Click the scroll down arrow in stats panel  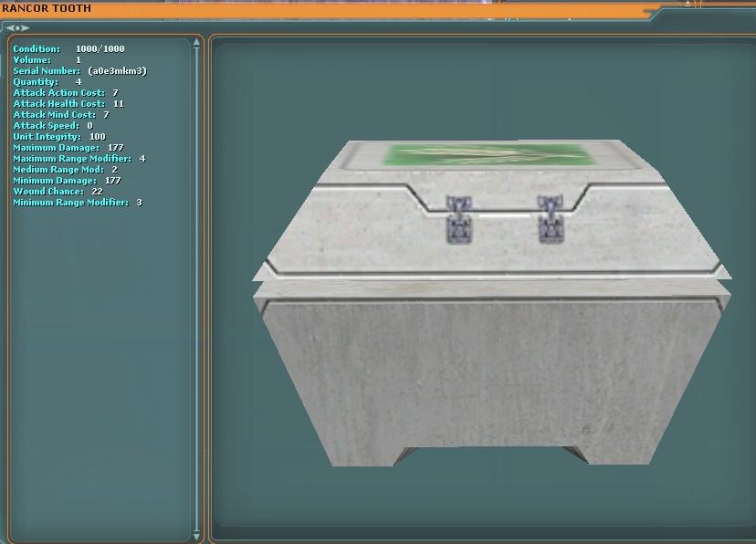click(x=197, y=536)
